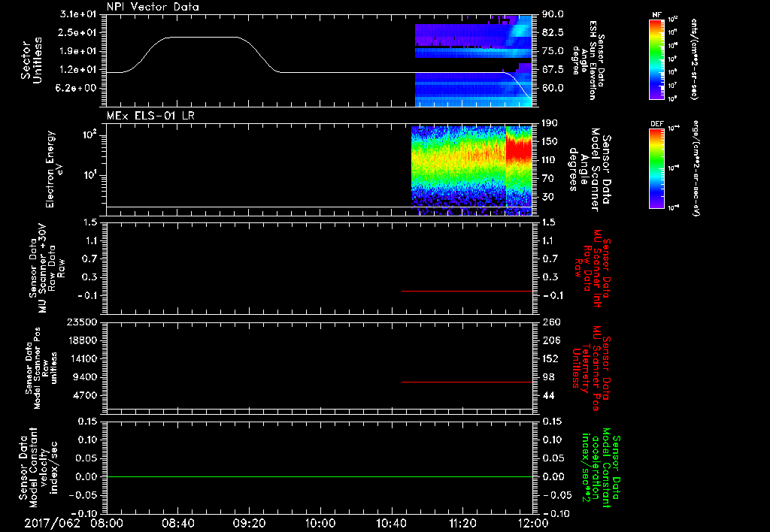Click the "08:00" time axis label
Viewport: 770px width, 532px height.
(107, 523)
